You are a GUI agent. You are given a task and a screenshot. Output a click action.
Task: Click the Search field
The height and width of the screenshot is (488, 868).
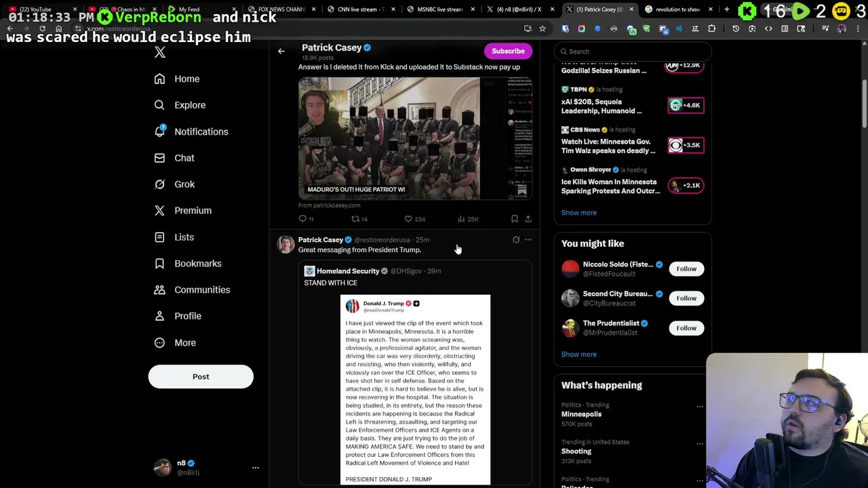click(633, 52)
